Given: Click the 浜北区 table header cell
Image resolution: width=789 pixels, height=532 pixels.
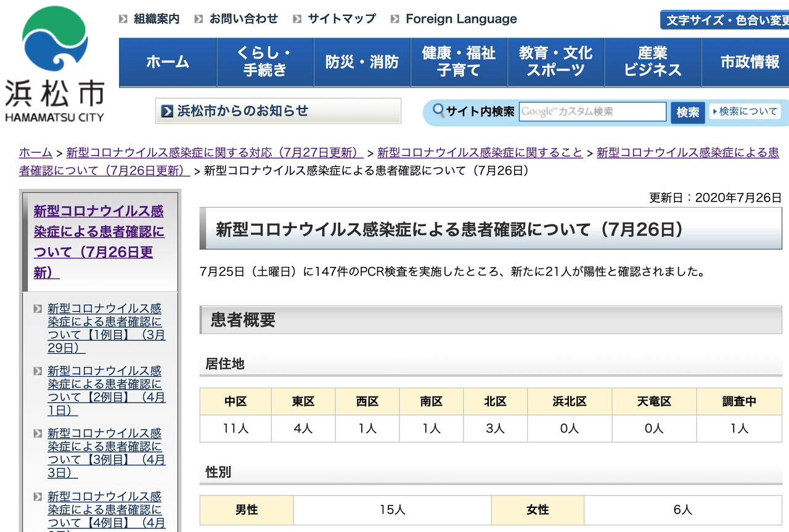Looking at the screenshot, I should pyautogui.click(x=570, y=401).
